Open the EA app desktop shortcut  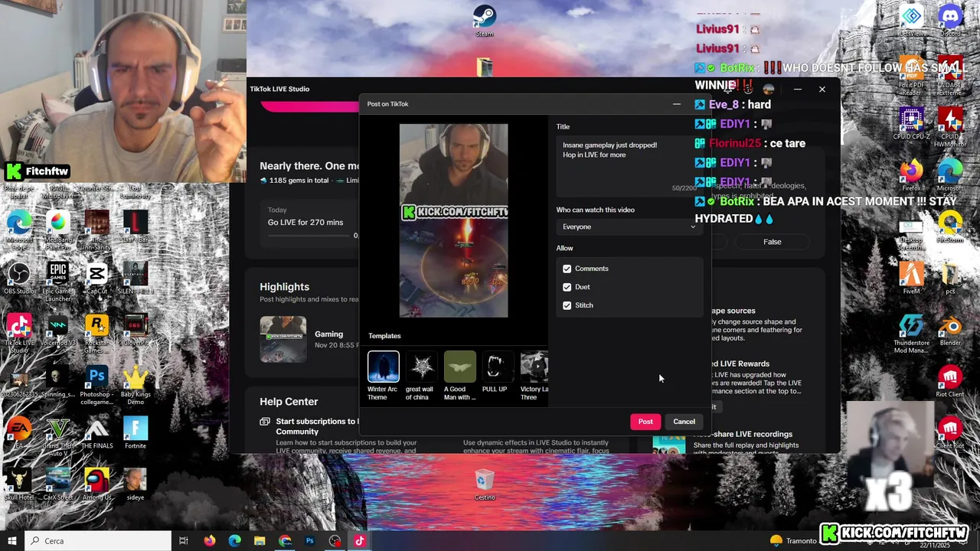pos(19,433)
